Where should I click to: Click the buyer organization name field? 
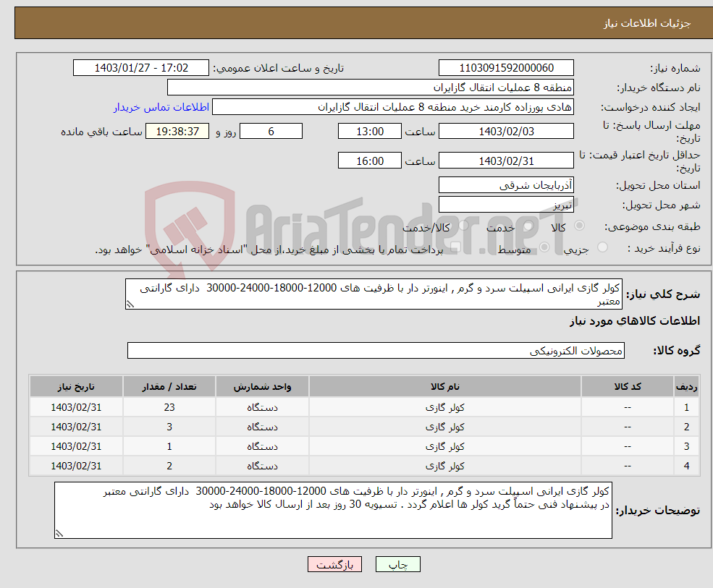point(371,88)
